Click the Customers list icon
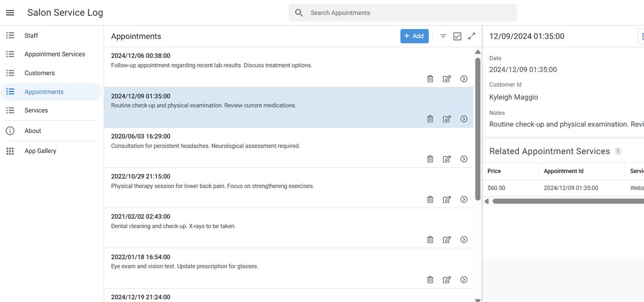Image resolution: width=644 pixels, height=302 pixels. 10,73
